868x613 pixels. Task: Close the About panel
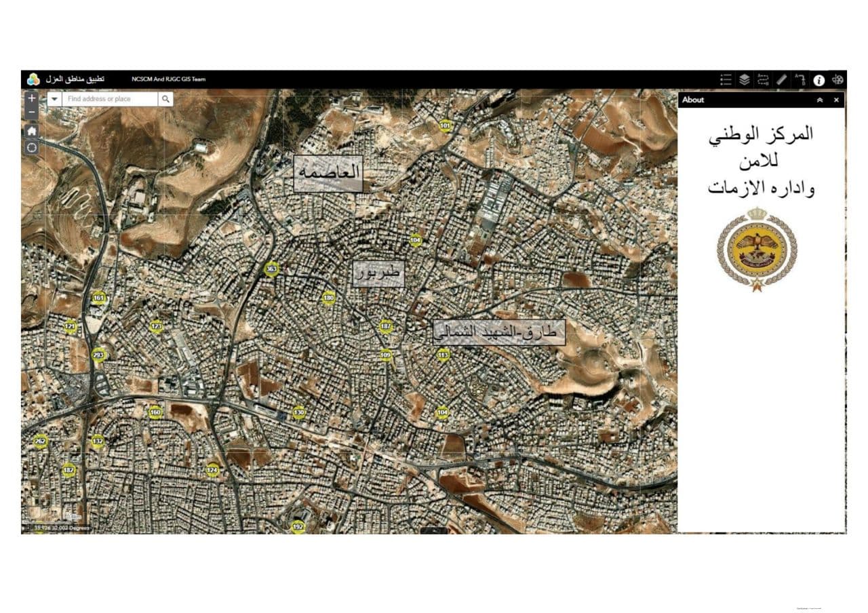836,100
